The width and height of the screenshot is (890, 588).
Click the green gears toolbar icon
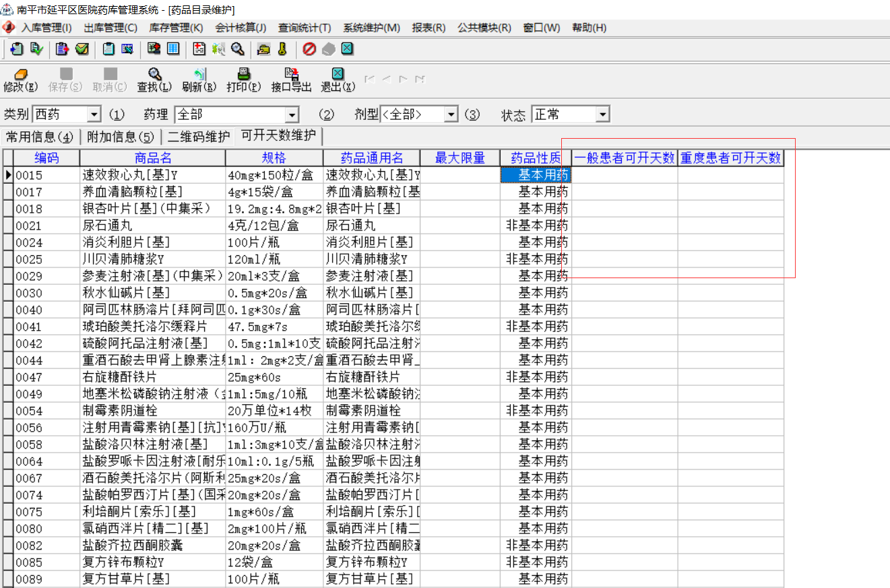pos(218,49)
